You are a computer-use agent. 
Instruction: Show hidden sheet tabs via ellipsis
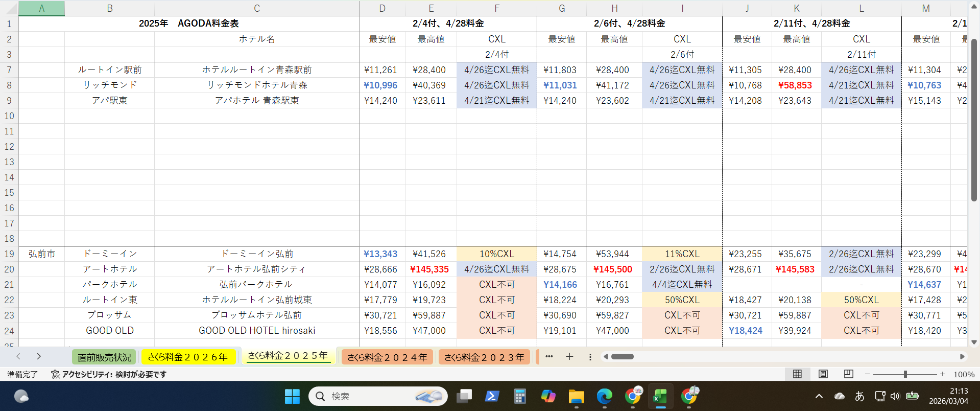click(549, 357)
